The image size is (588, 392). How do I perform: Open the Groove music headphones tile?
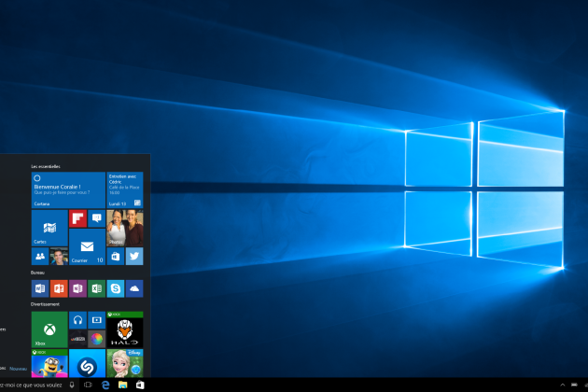point(77,319)
